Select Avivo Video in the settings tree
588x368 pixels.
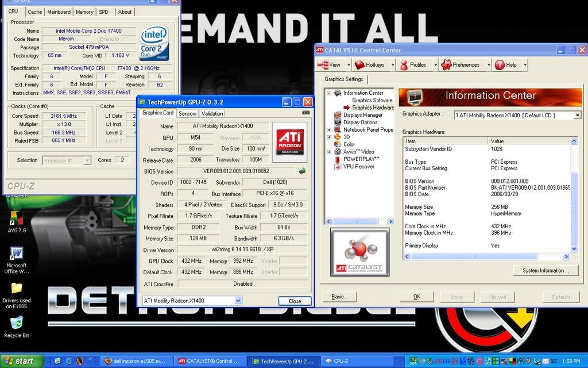(354, 152)
